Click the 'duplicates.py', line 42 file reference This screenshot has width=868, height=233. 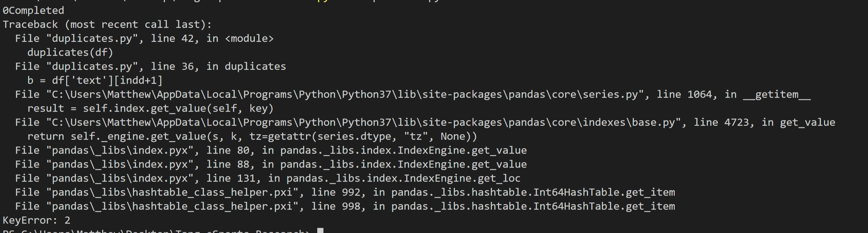(144, 38)
